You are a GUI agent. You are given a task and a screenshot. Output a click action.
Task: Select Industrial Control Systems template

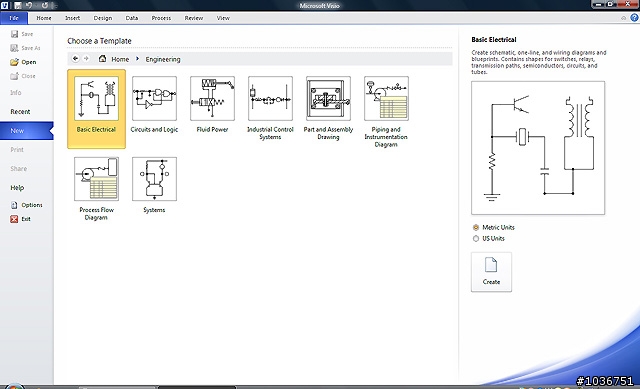coord(270,98)
